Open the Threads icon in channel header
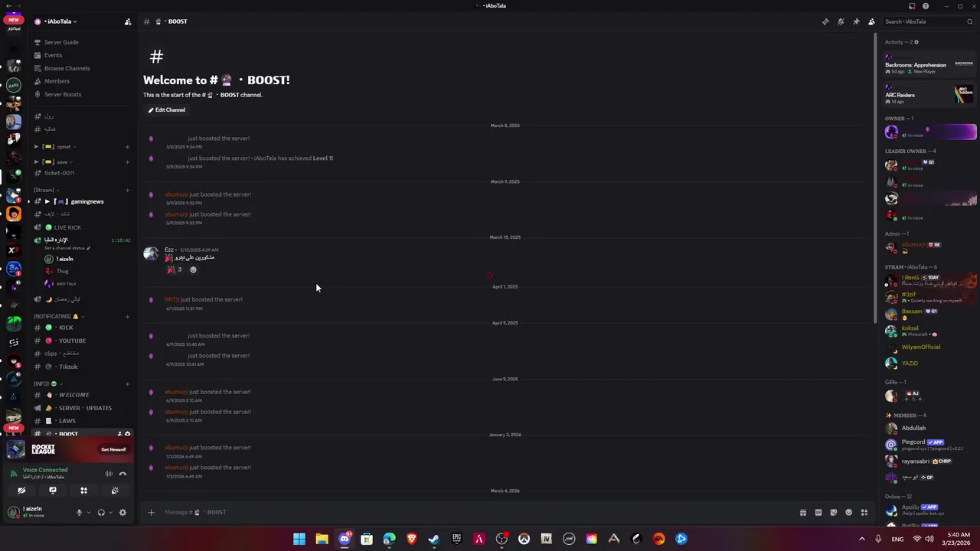 pos(825,21)
